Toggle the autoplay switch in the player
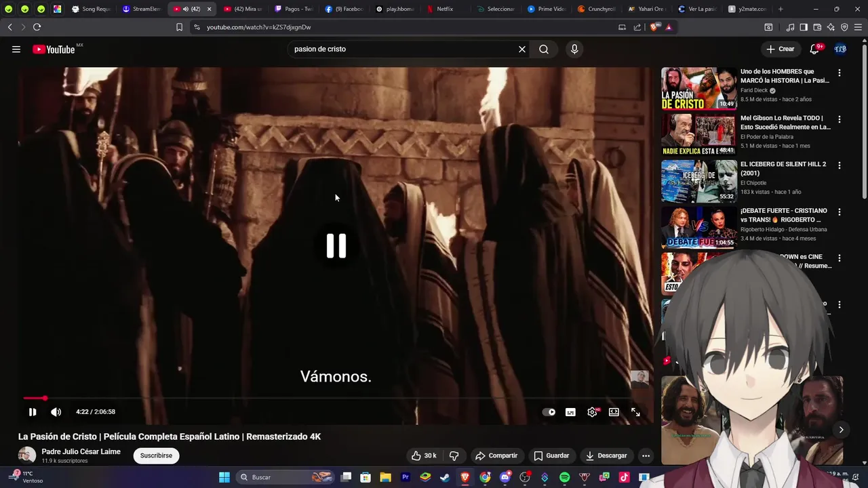 pos(549,411)
